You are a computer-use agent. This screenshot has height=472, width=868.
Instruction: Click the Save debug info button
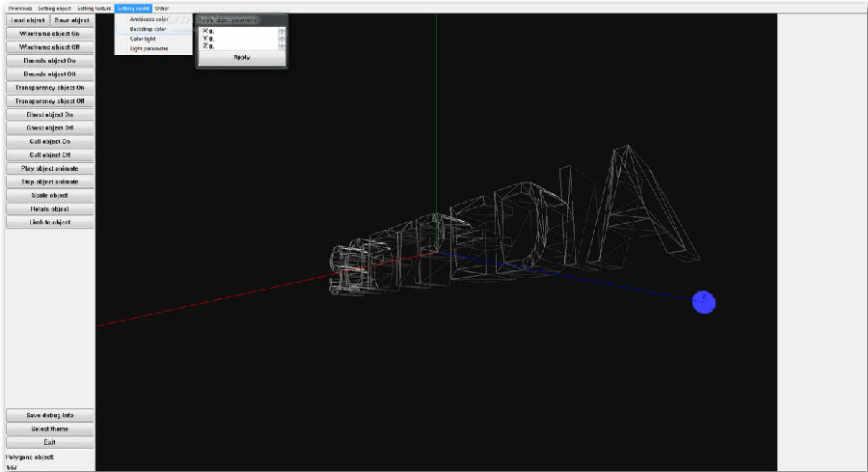coord(50,415)
